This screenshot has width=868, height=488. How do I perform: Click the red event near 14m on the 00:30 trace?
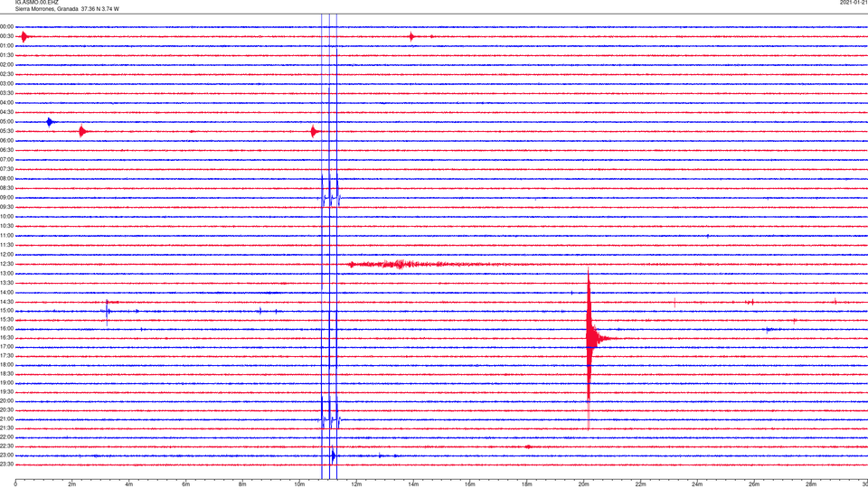click(411, 36)
